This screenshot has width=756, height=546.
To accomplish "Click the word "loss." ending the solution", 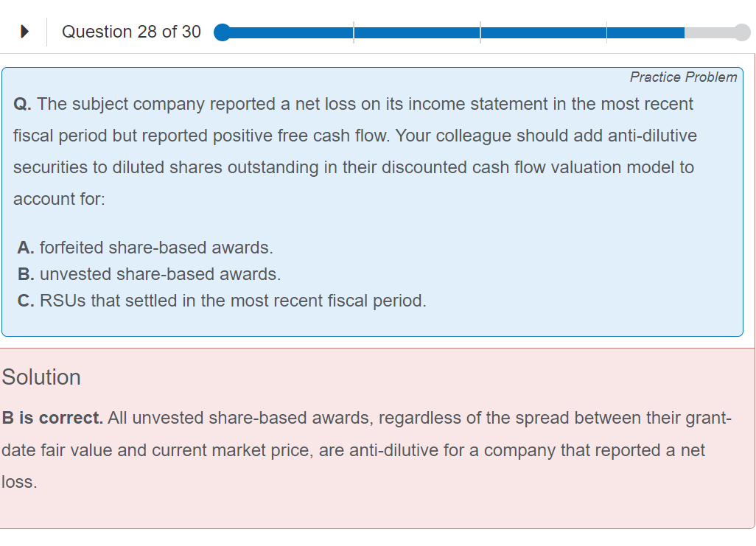I will tap(19, 482).
